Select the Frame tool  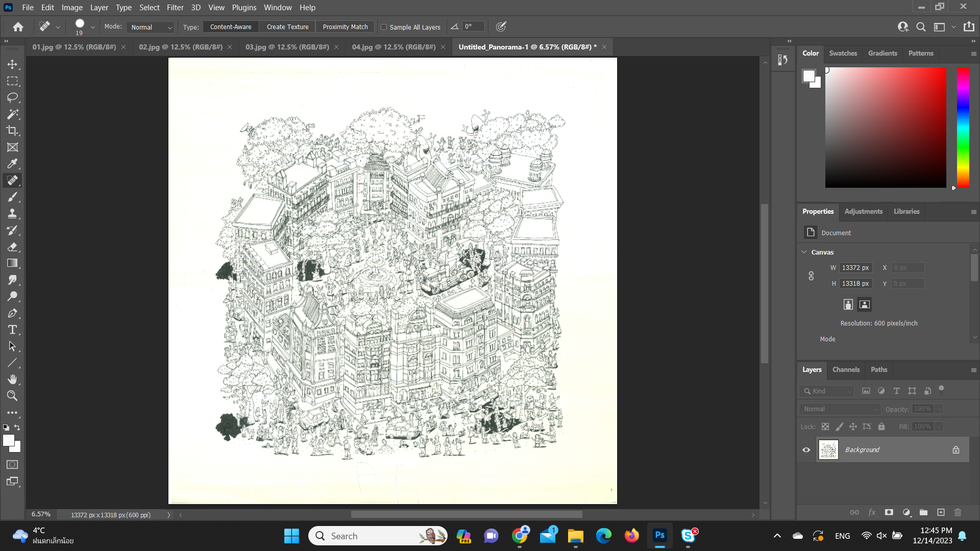12,147
